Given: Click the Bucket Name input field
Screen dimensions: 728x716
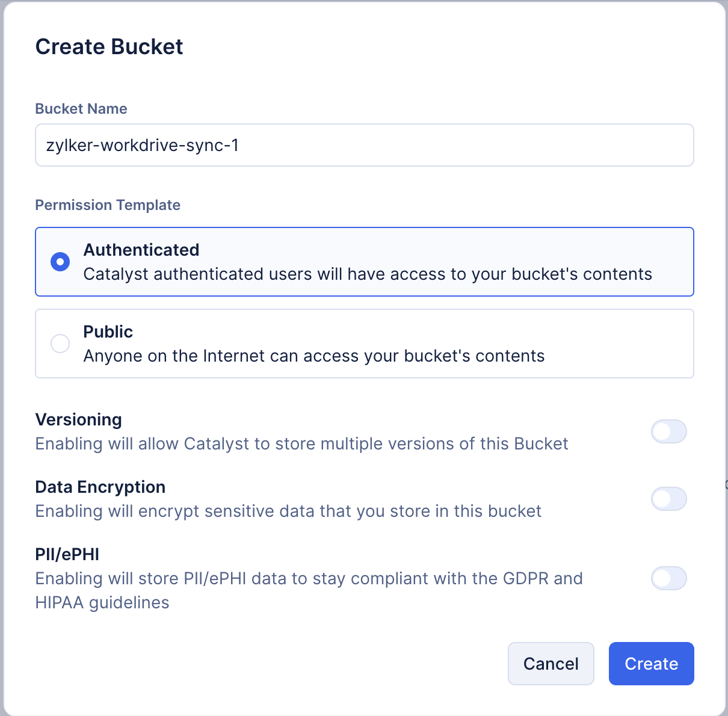Looking at the screenshot, I should [364, 145].
